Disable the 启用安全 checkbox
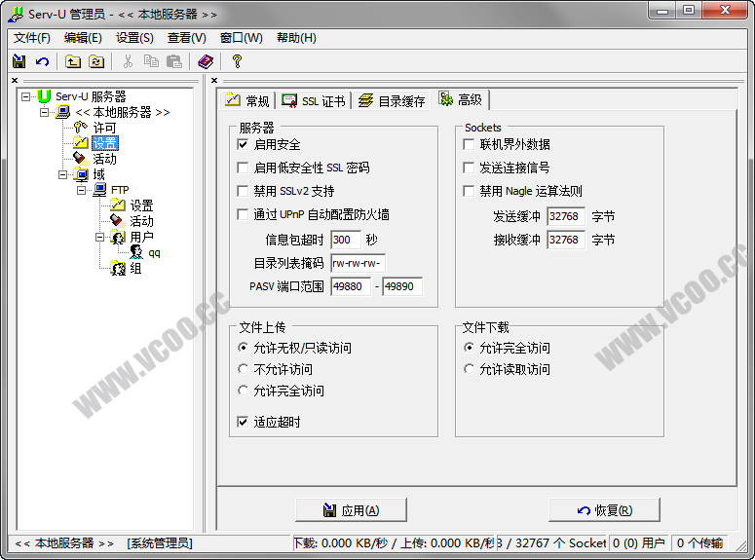The image size is (755, 560). coord(244,144)
